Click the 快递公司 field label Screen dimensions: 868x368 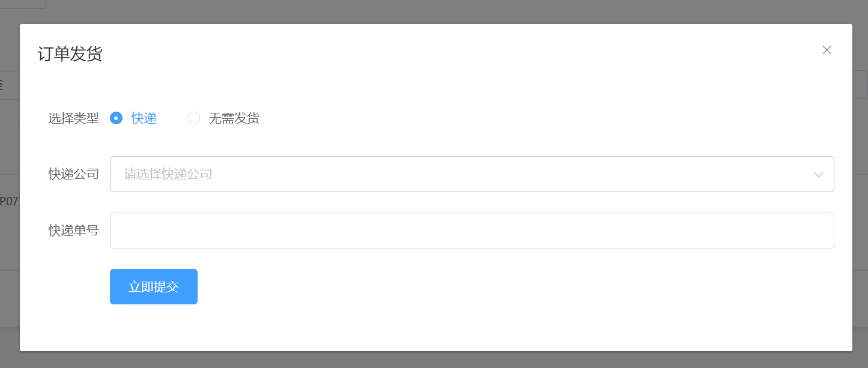(73, 174)
